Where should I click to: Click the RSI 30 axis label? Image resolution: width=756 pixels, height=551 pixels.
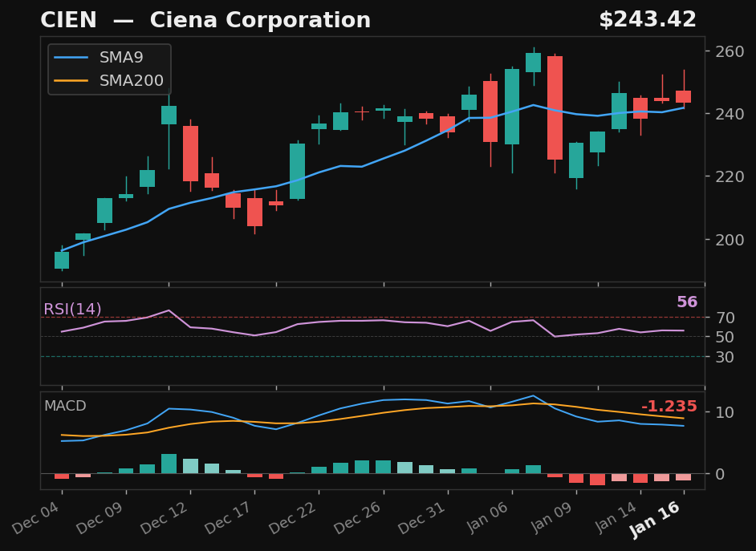725,357
